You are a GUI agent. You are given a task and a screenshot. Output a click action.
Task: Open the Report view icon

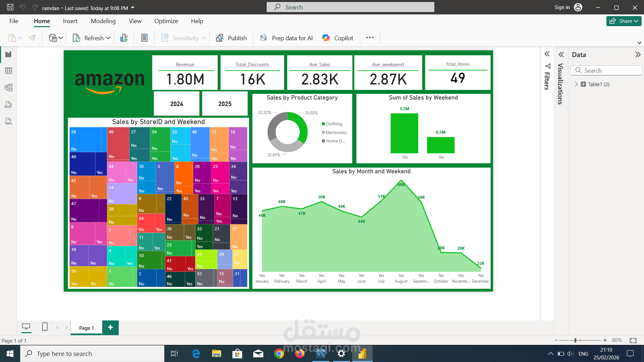(8, 54)
